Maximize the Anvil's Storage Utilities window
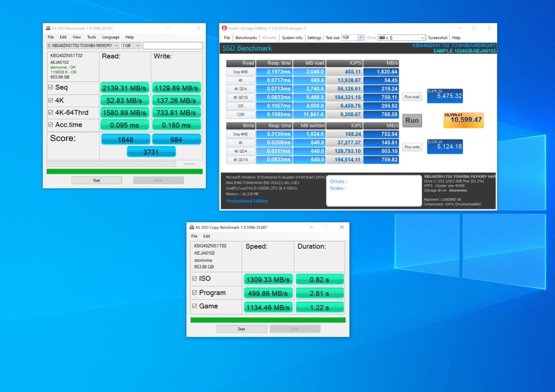 tap(474, 28)
